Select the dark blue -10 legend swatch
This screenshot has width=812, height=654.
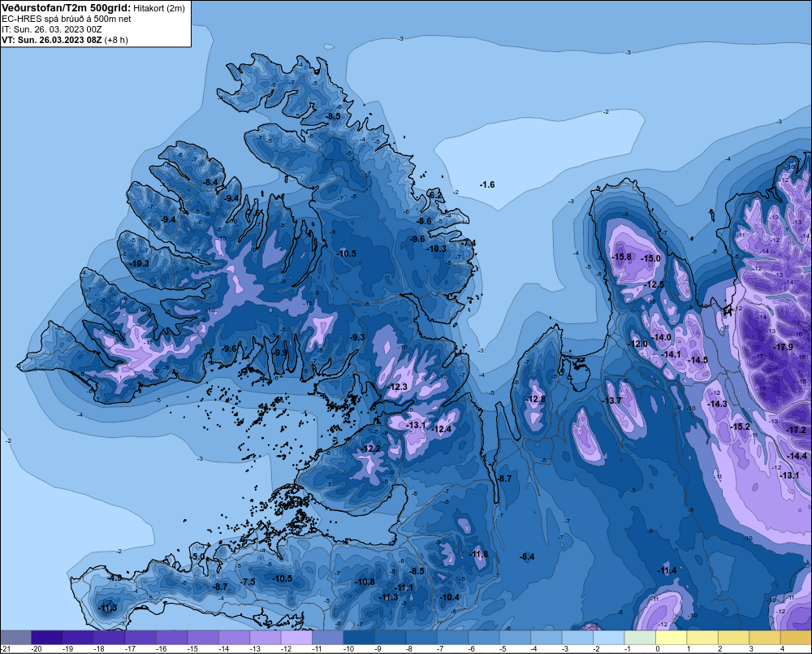359,637
